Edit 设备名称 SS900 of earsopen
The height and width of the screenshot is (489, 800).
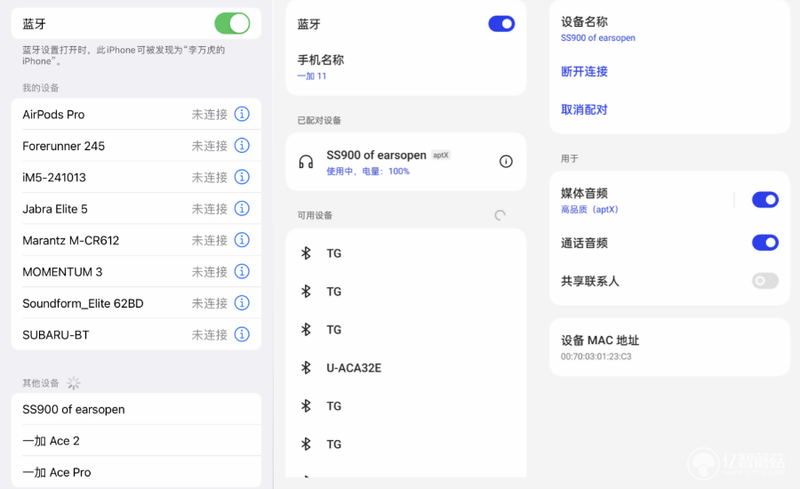(669, 29)
